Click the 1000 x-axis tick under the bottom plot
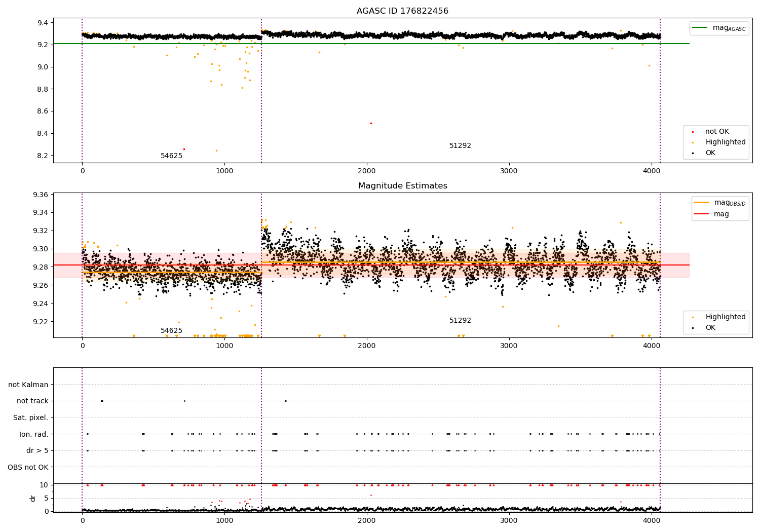This screenshot has width=760, height=532. [224, 520]
